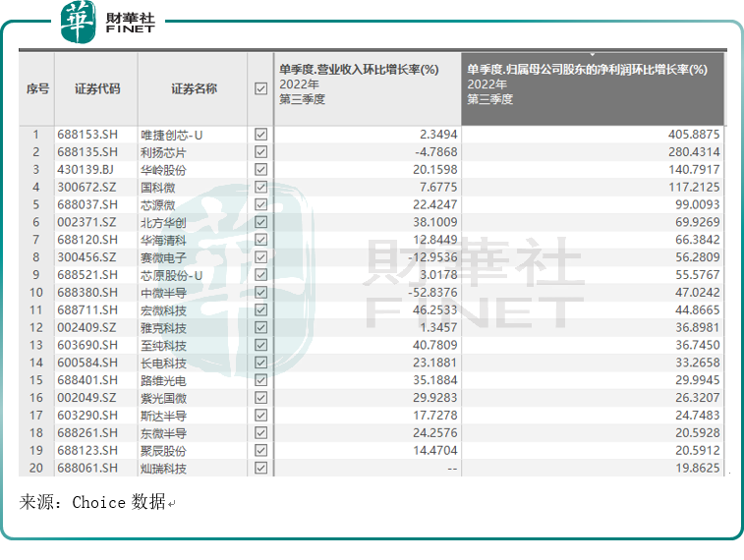
Task: Toggle the select-all checkbox in the header
Action: tap(260, 88)
